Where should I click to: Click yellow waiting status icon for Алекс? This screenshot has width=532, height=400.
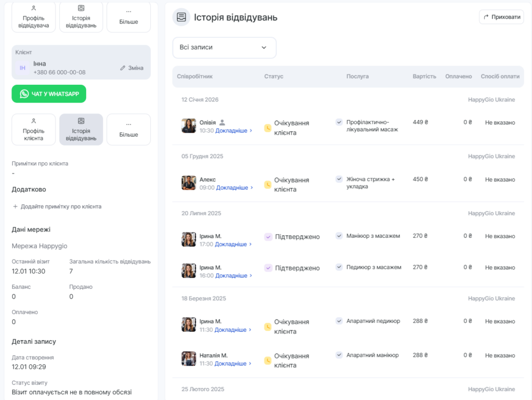268,185
